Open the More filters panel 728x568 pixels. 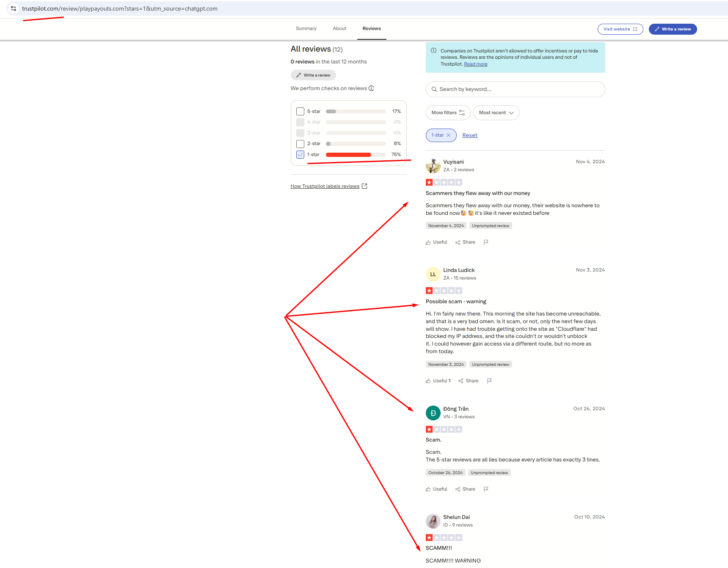[448, 113]
